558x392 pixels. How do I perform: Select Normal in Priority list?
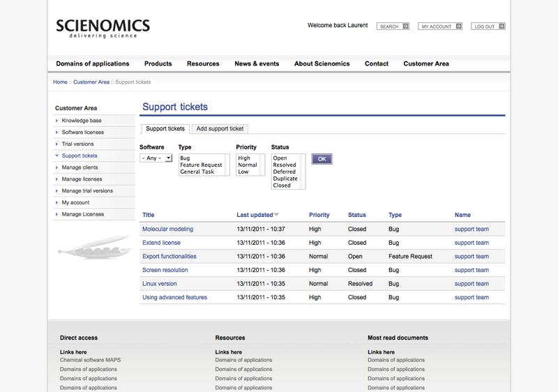point(248,165)
